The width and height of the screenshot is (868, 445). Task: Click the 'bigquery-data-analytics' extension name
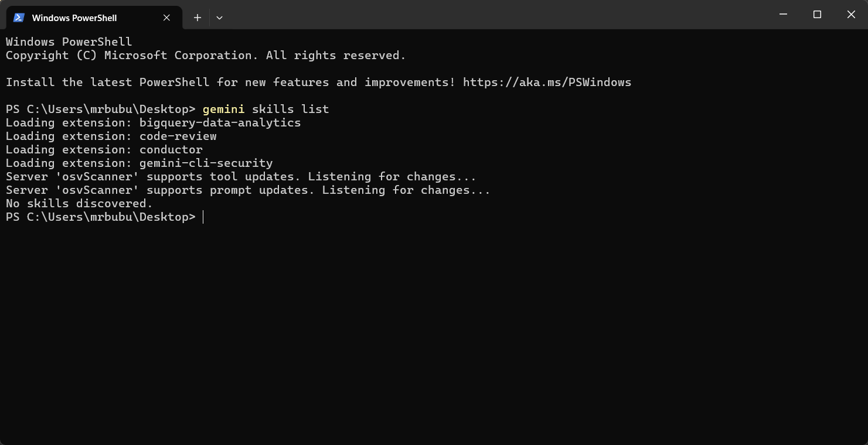[220, 123]
